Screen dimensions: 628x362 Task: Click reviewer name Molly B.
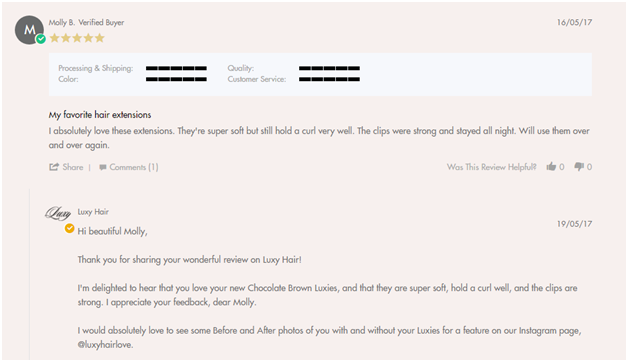[x=62, y=22]
